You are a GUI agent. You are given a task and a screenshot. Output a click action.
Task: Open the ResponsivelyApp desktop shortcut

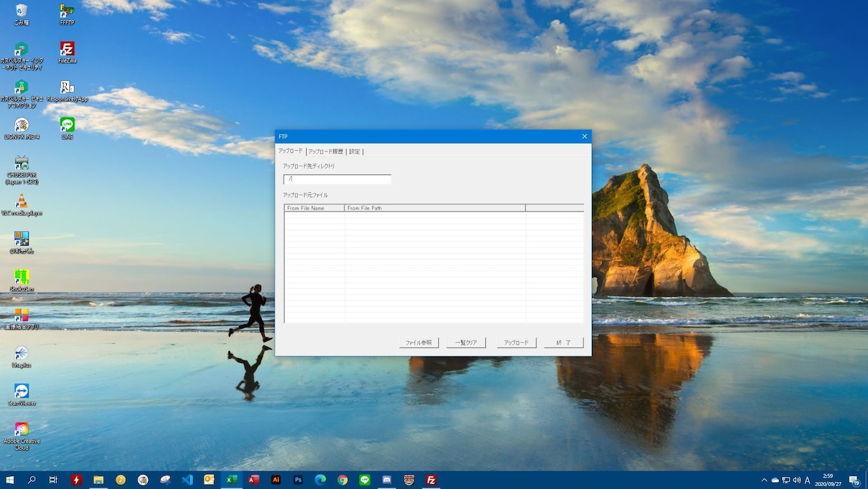coord(67,90)
